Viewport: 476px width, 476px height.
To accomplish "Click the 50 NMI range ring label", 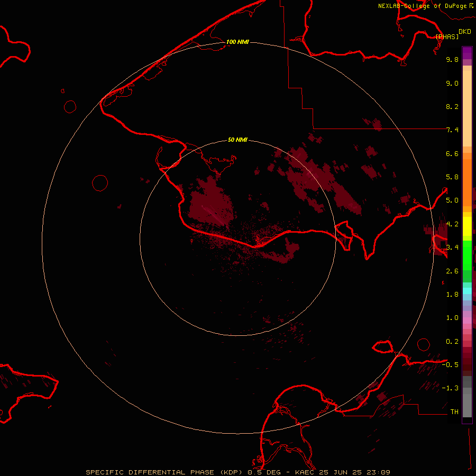I will pyautogui.click(x=237, y=140).
